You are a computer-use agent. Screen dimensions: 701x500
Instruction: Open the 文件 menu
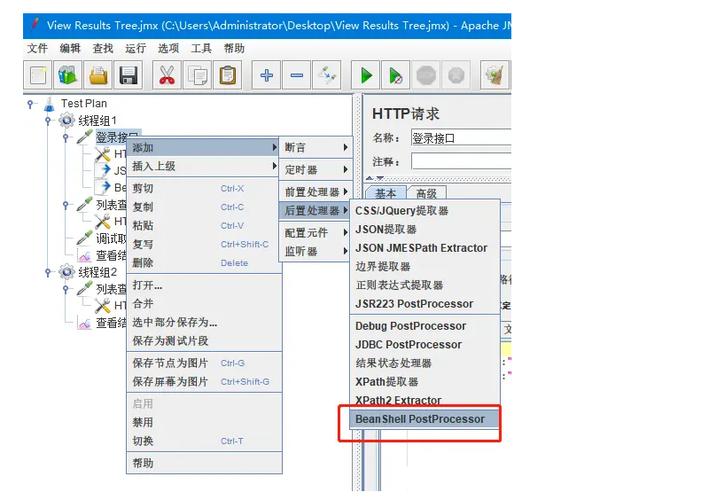(x=37, y=48)
